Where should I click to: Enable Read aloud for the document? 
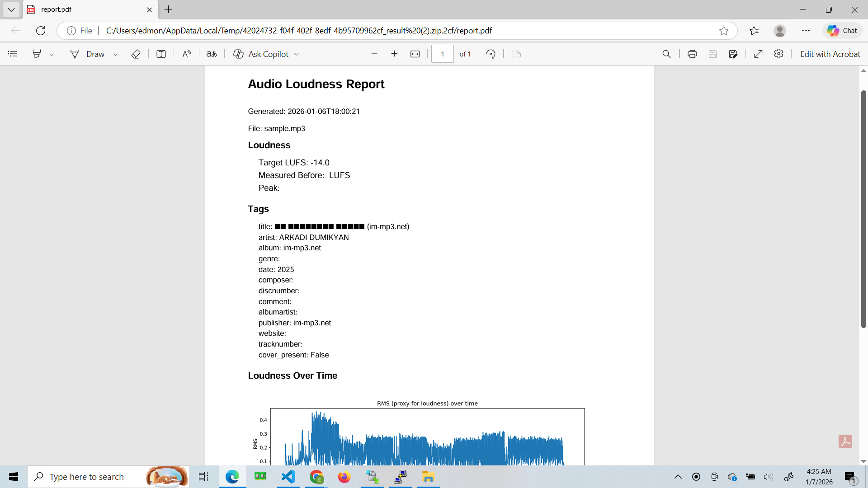coord(186,54)
